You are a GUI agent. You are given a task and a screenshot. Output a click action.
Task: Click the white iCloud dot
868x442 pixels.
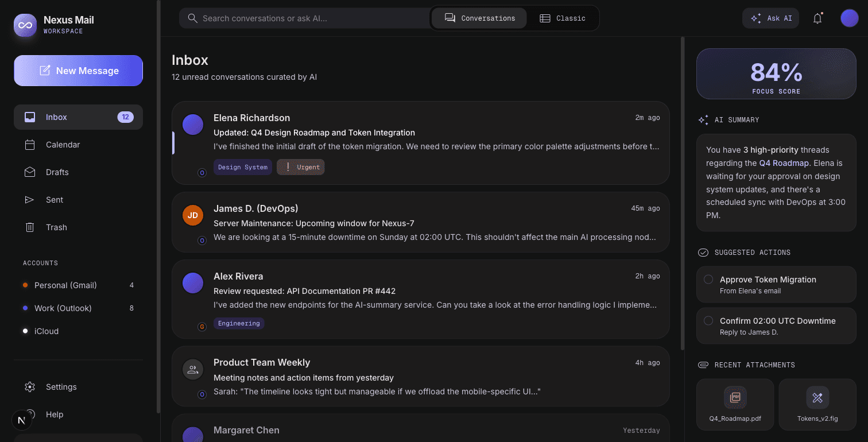point(25,331)
